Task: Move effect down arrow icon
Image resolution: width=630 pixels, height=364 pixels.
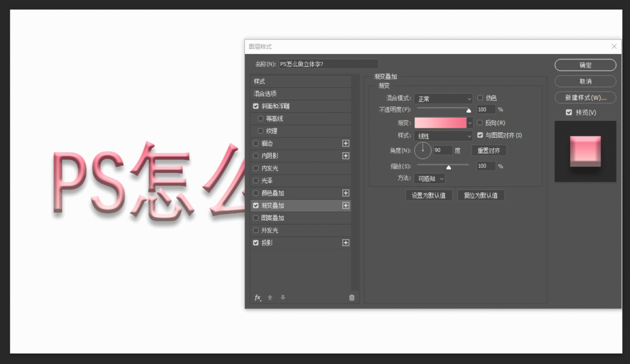Action: [283, 298]
